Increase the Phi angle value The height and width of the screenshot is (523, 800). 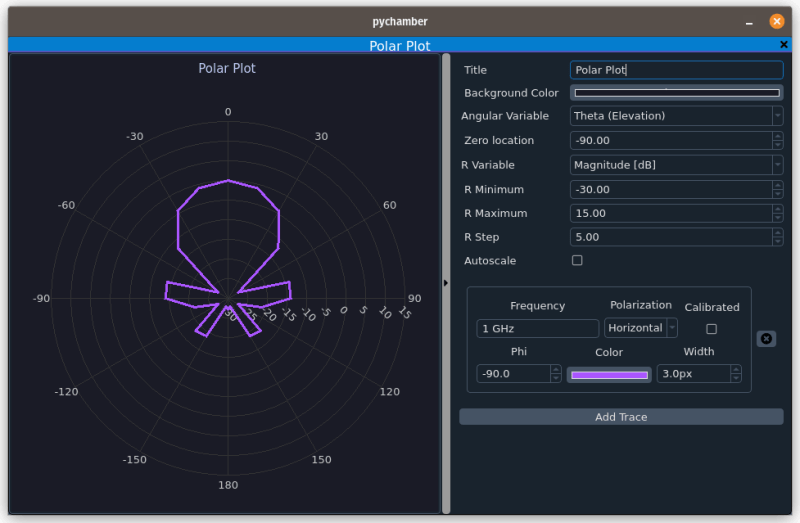coord(556,369)
